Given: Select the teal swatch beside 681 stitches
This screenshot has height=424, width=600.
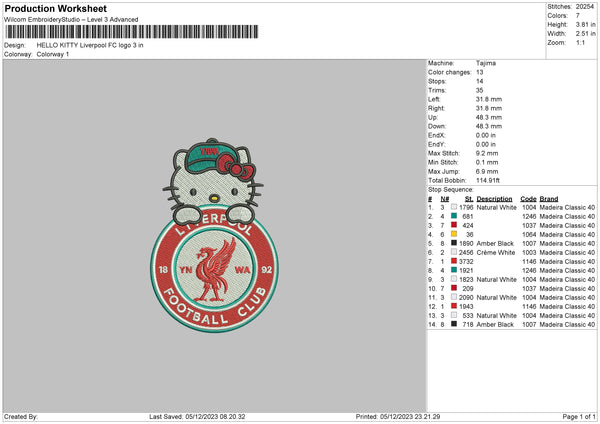Looking at the screenshot, I should [x=454, y=216].
